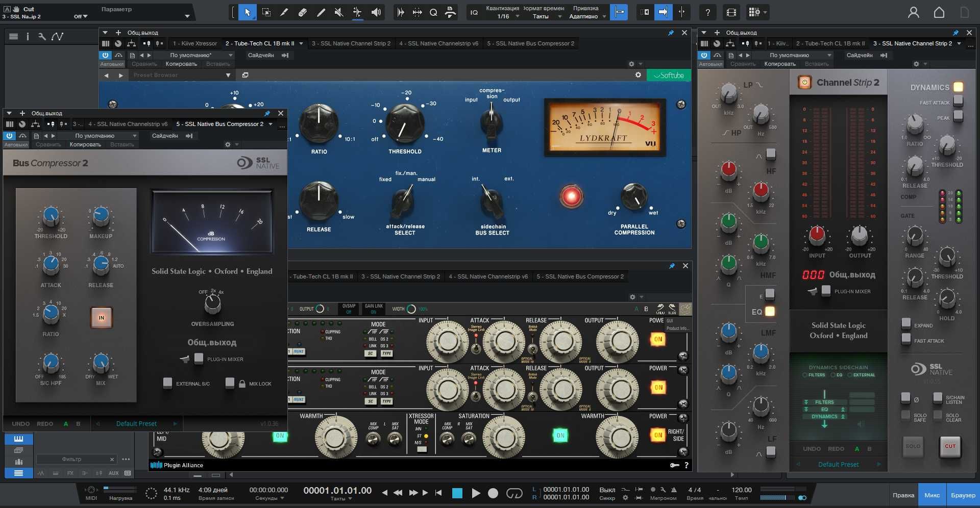Viewport: 980px width, 508px height.
Task: Switch to '3 - SSL Native Channel Strip 2' tab in Tube-Tech window
Action: pos(351,44)
